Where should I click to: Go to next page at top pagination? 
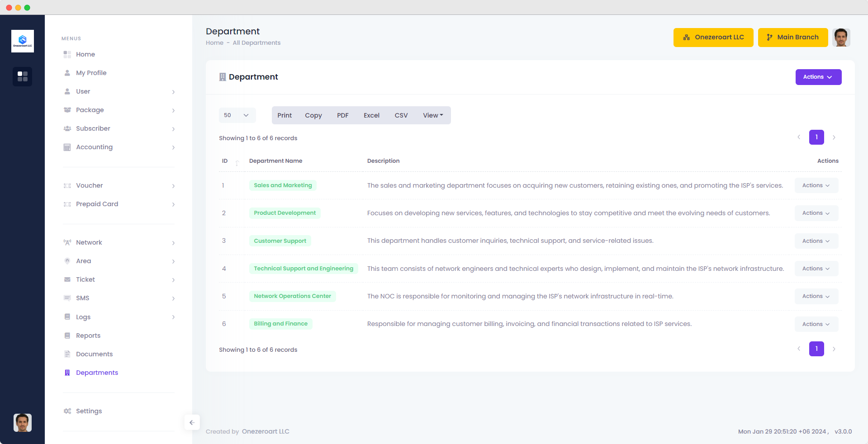coord(834,137)
